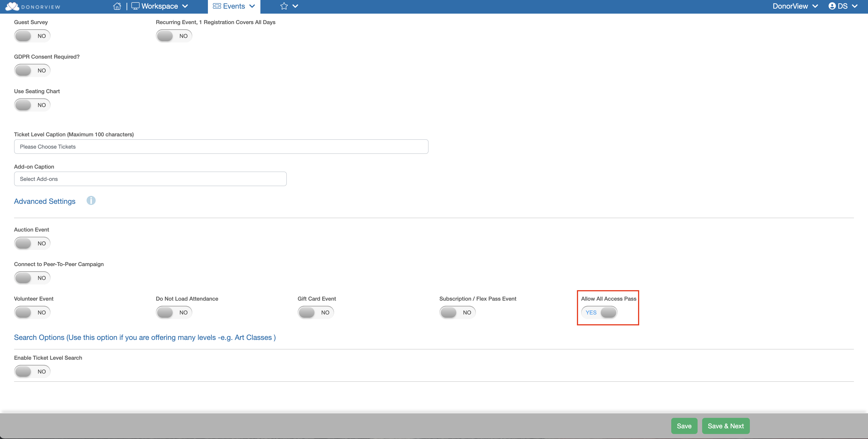This screenshot has width=868, height=439.
Task: Click the DonorView logo icon
Action: [12, 6]
